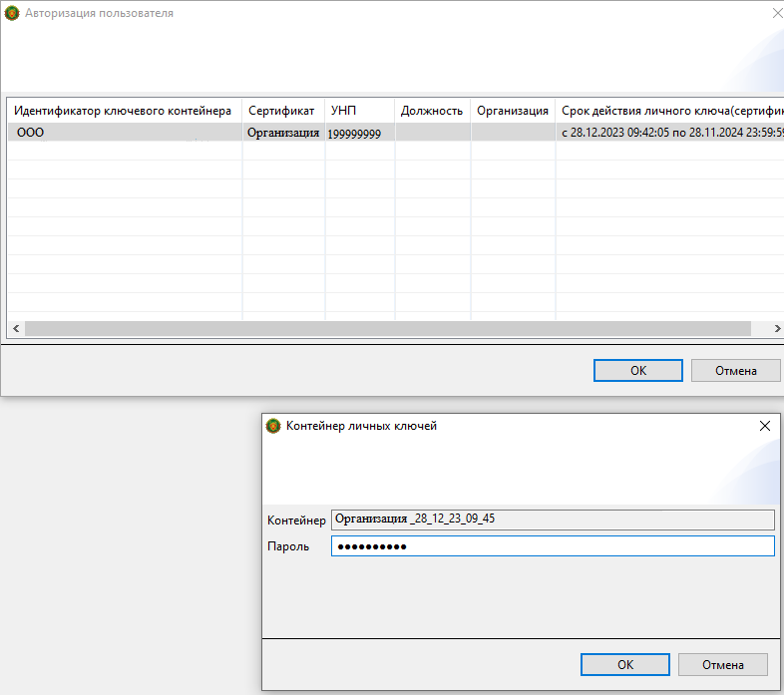Confirm password with OK in the key container dialog

point(624,664)
